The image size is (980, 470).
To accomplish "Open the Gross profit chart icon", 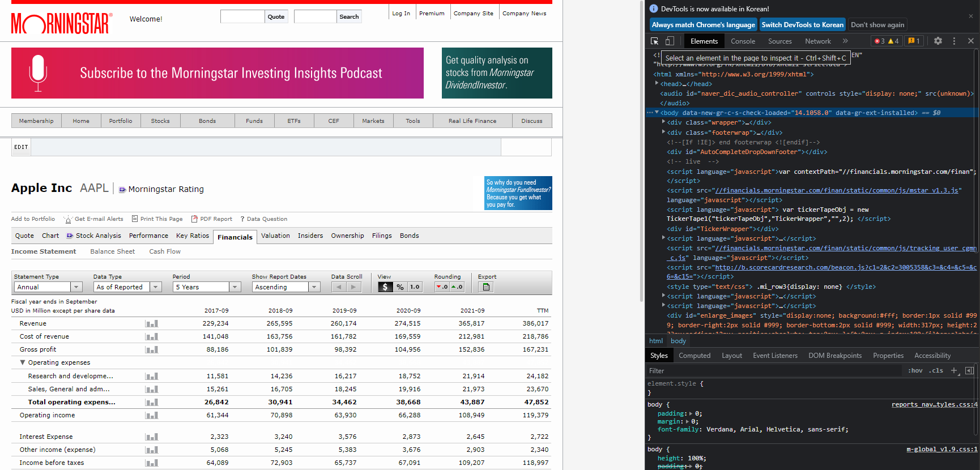I will [x=151, y=350].
